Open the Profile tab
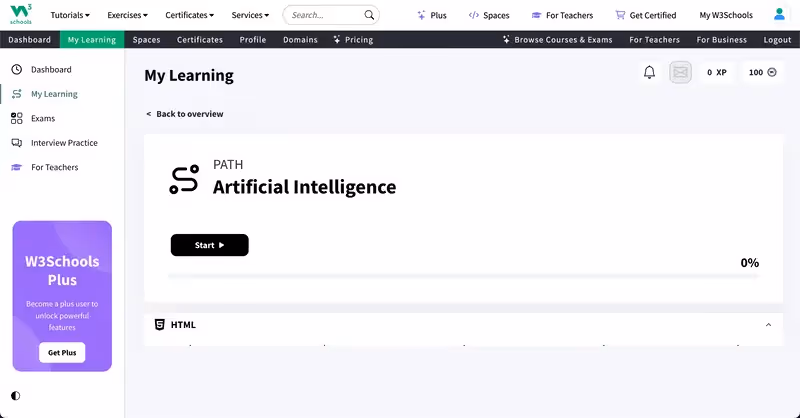Screen dimensions: 800x418 253,40
